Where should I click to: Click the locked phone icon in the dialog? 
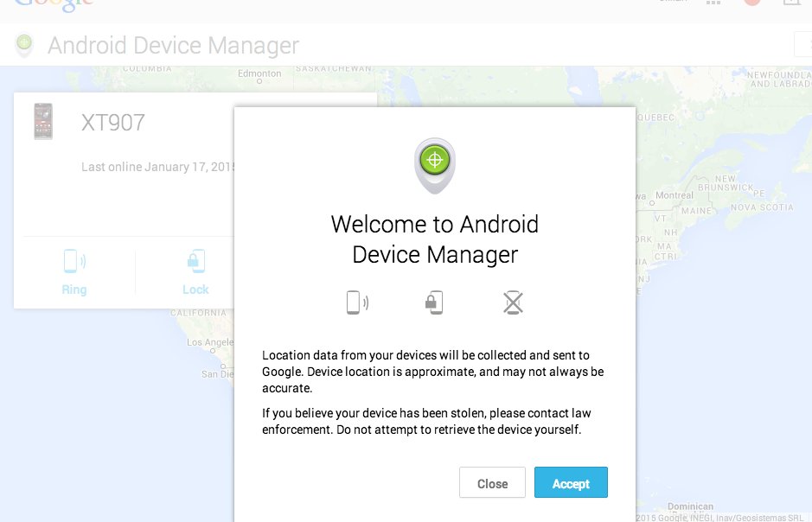click(434, 302)
